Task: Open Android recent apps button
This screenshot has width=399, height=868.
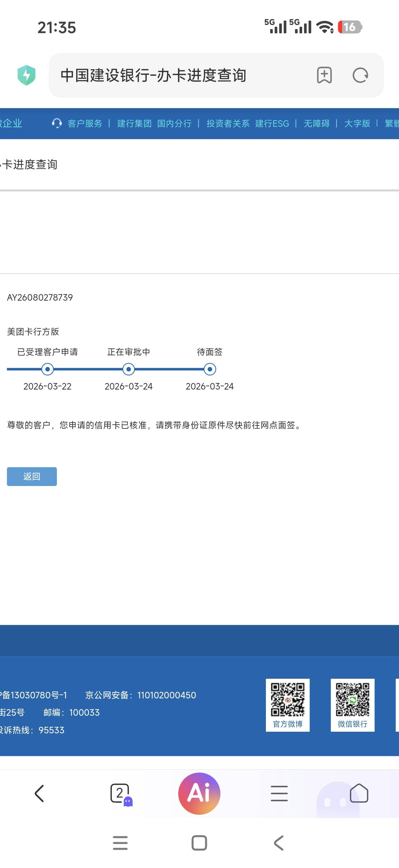Action: tap(120, 843)
